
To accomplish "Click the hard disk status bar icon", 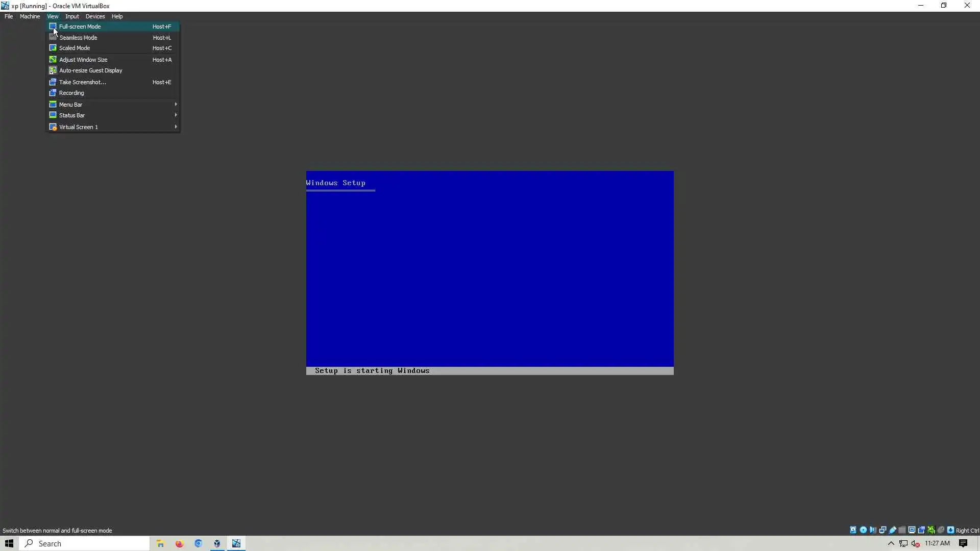I will coord(853,530).
